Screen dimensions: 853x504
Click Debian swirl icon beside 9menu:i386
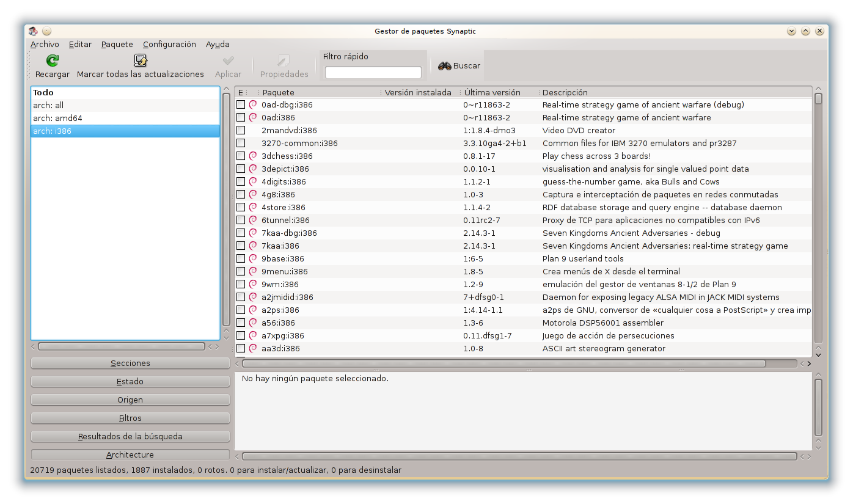253,271
